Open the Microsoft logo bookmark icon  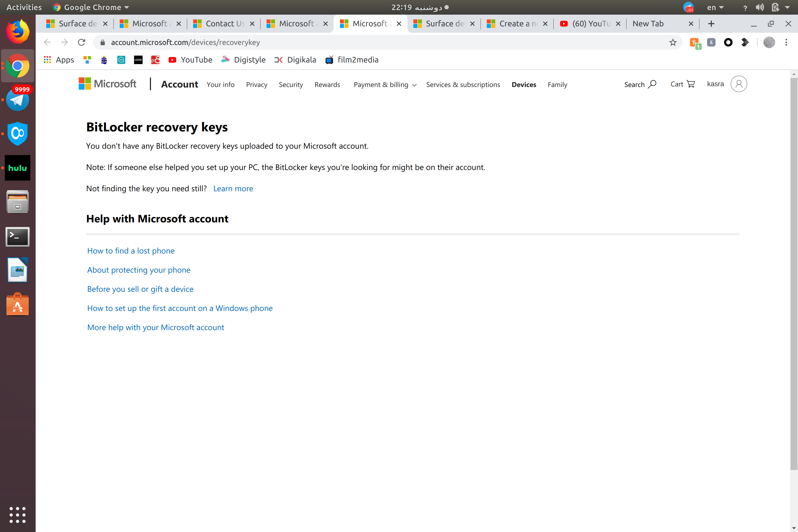tap(87, 60)
